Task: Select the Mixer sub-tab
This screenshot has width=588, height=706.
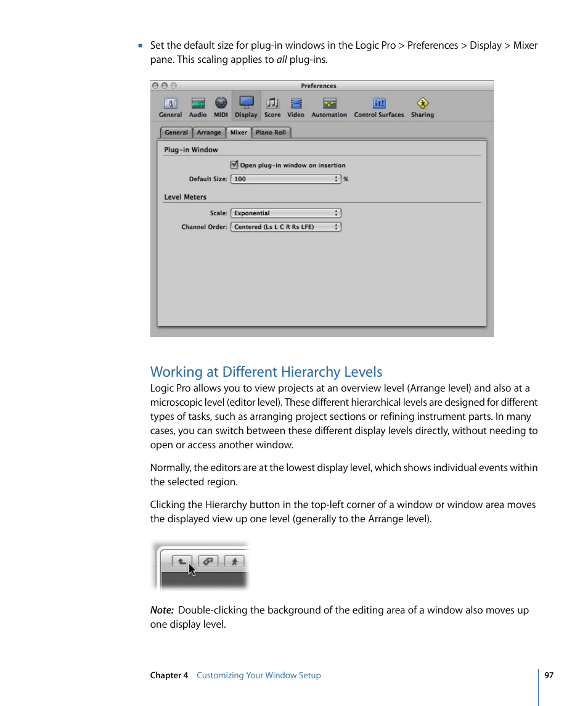Action: click(239, 133)
